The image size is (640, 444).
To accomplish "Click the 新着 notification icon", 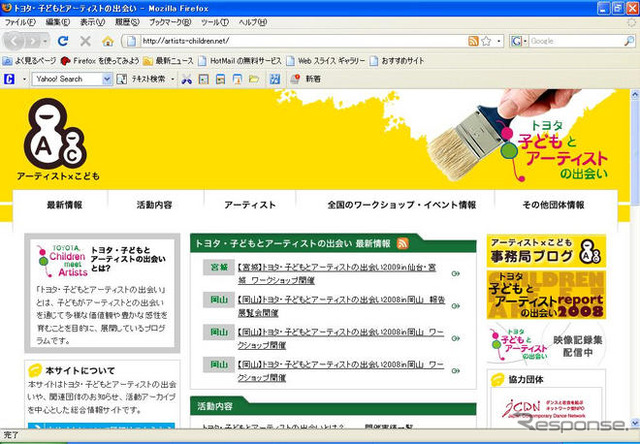I will (295, 79).
